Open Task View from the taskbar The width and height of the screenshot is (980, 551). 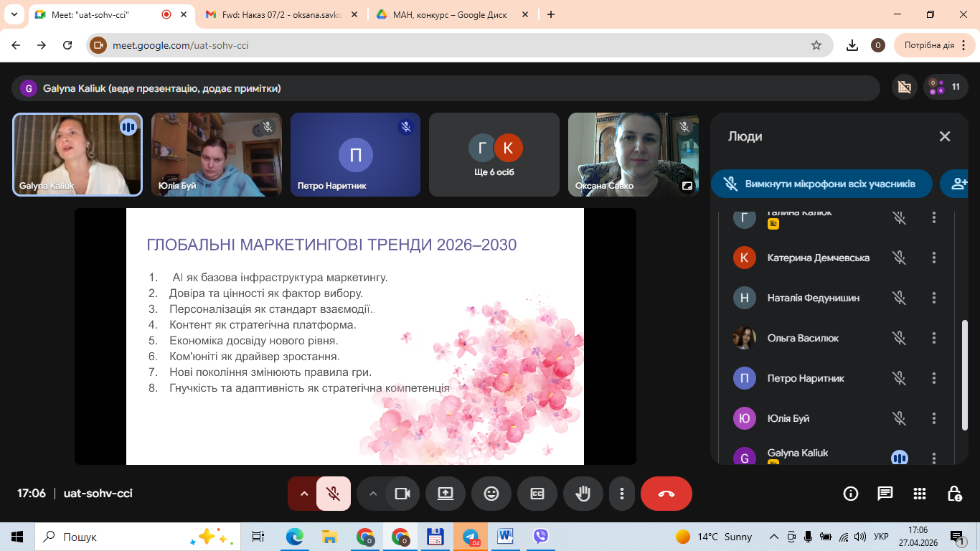coord(258,537)
